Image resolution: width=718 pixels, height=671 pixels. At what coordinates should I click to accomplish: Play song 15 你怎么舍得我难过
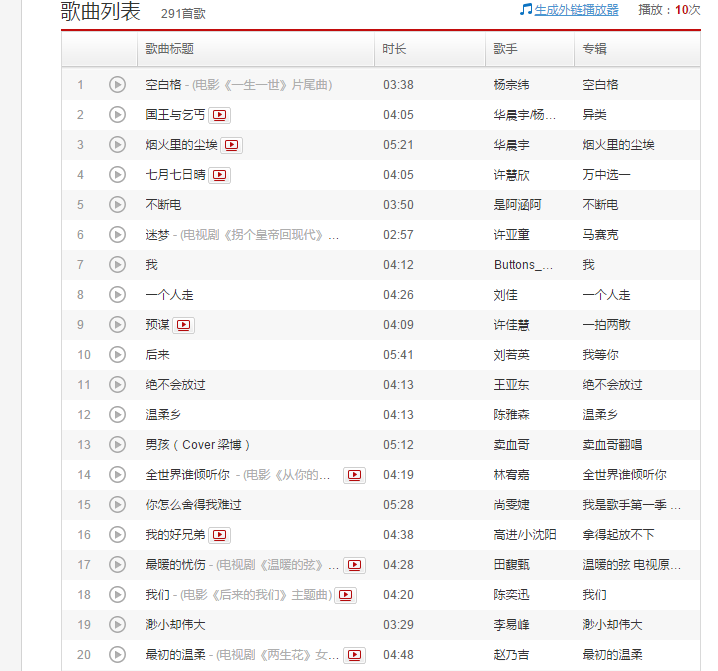pyautogui.click(x=117, y=505)
